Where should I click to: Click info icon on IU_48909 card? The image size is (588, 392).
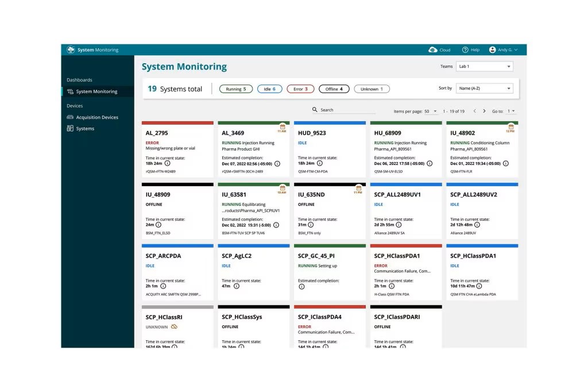[x=158, y=225]
